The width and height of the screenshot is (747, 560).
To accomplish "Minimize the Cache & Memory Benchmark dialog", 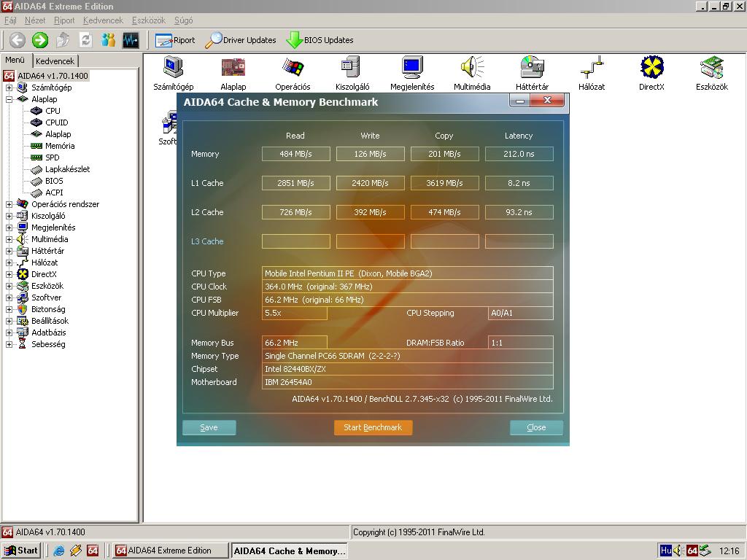I will pyautogui.click(x=520, y=101).
